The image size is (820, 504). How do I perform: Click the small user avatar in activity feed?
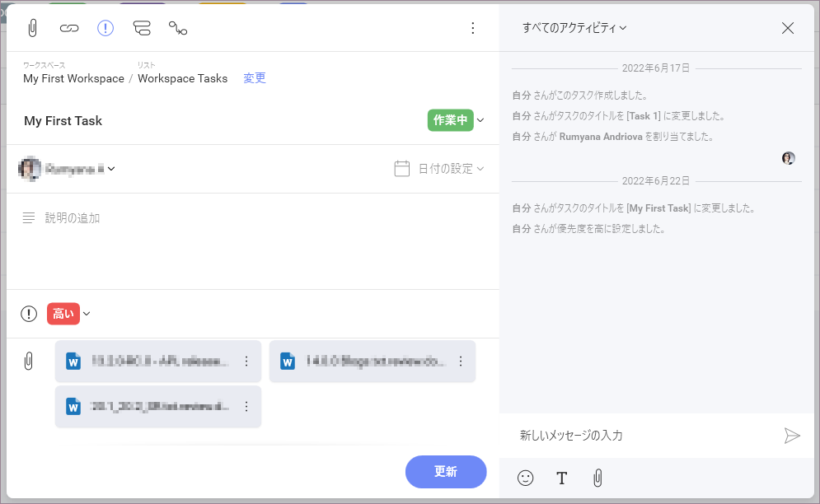(x=789, y=158)
